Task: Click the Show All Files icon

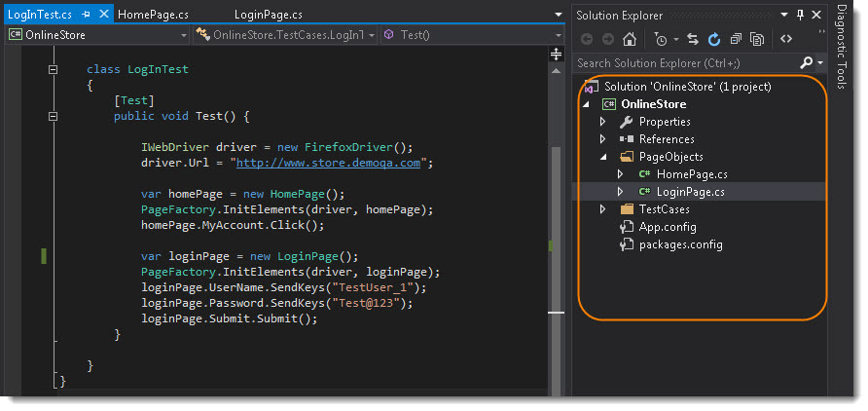Action: [756, 40]
